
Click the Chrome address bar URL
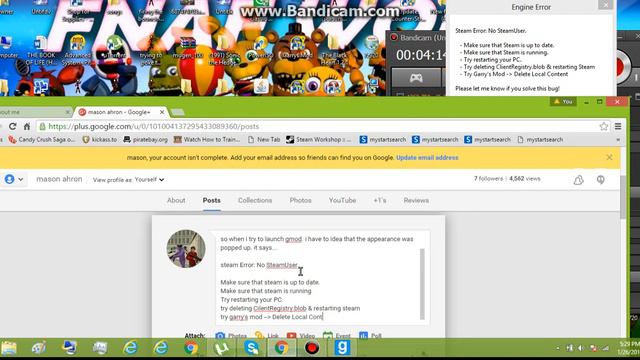click(153, 127)
